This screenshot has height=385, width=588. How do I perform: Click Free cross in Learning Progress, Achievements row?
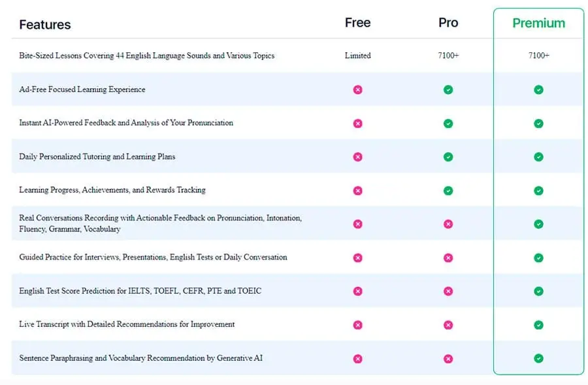click(358, 191)
